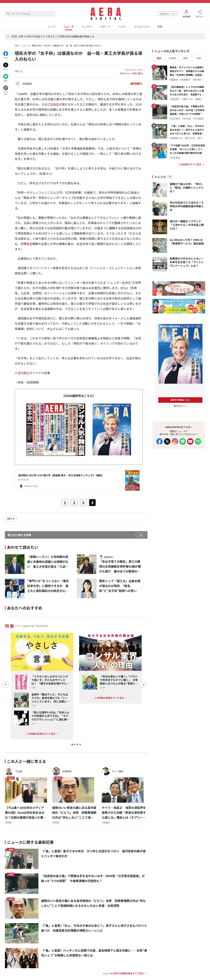Post article via X icon
Viewport: 210px width, 980px height.
pos(6,65)
